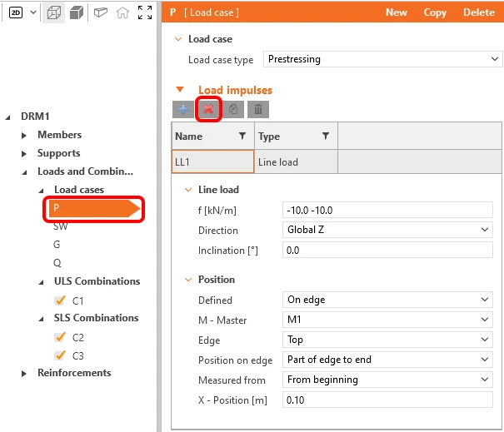Click the 2D view mode icon
The height and width of the screenshot is (432, 504).
(x=16, y=12)
